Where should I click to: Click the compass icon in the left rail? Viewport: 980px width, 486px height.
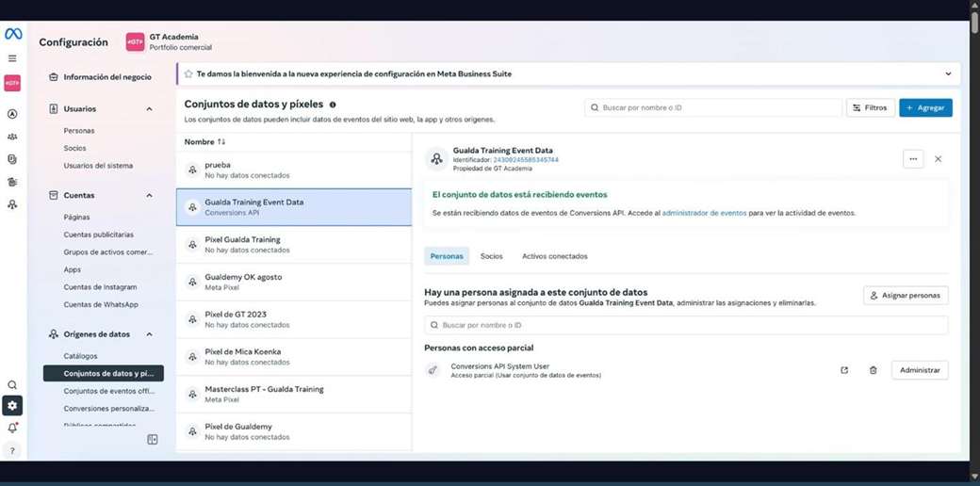(x=12, y=114)
